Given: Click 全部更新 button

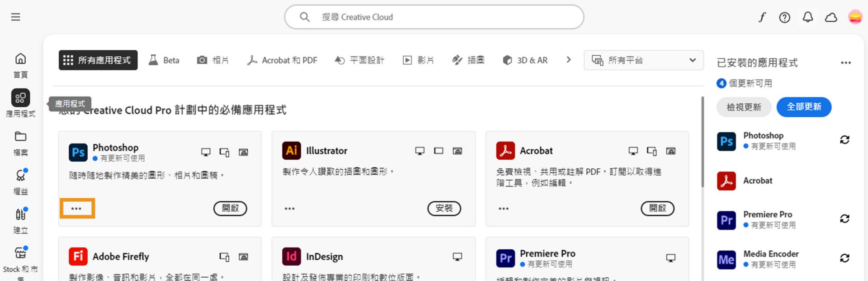Looking at the screenshot, I should pyautogui.click(x=804, y=107).
